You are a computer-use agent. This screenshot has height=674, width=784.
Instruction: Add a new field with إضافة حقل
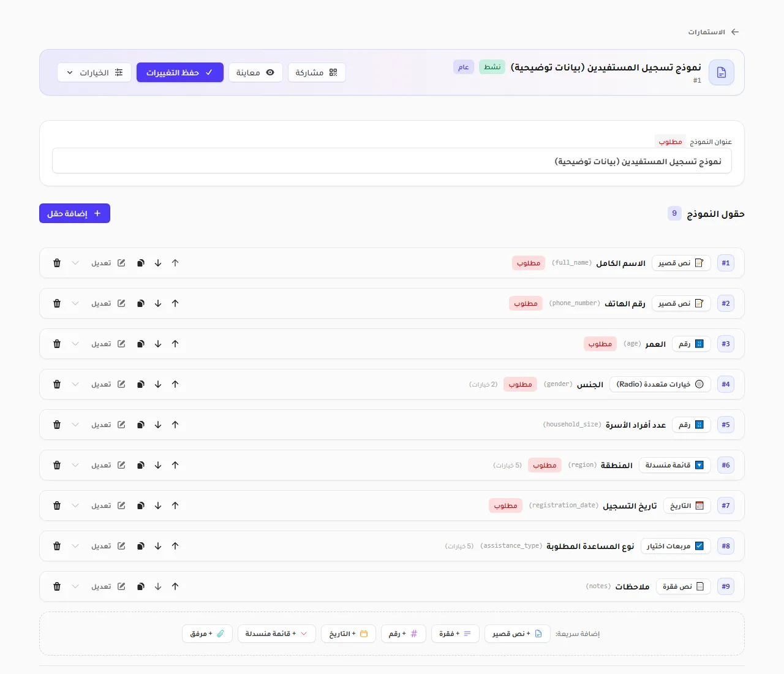75,213
